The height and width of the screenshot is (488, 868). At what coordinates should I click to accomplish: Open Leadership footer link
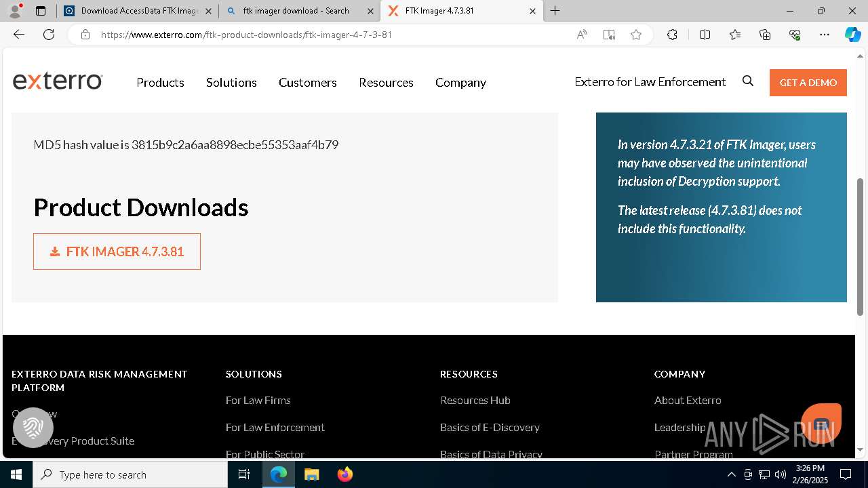(x=679, y=427)
